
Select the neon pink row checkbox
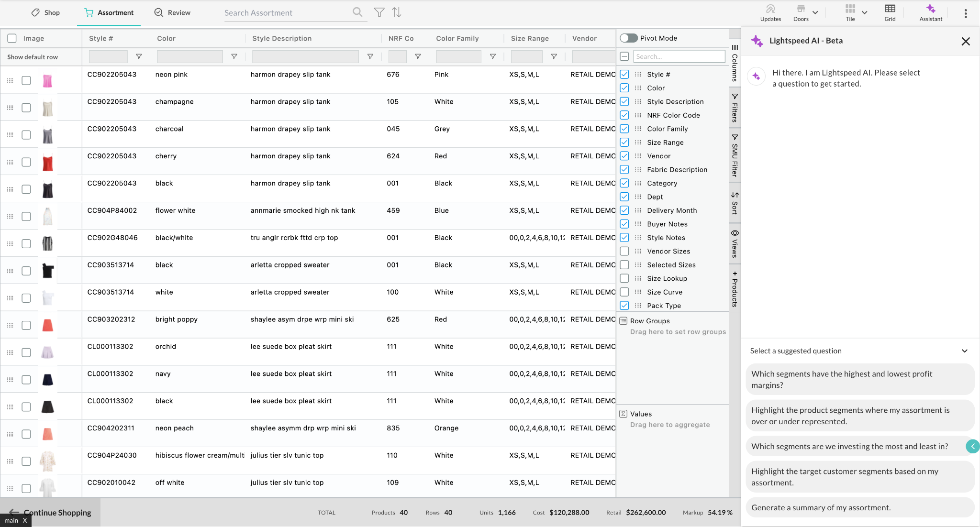tap(26, 80)
